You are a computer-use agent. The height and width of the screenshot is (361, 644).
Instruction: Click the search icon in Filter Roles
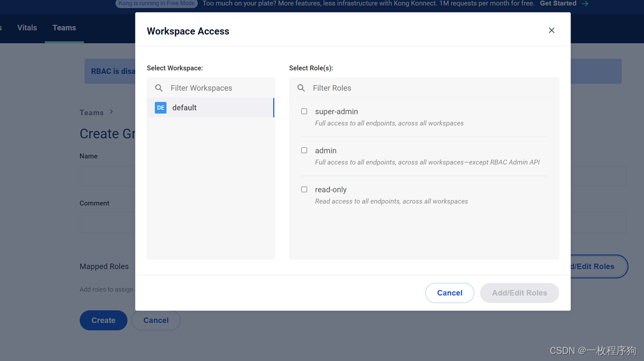301,88
